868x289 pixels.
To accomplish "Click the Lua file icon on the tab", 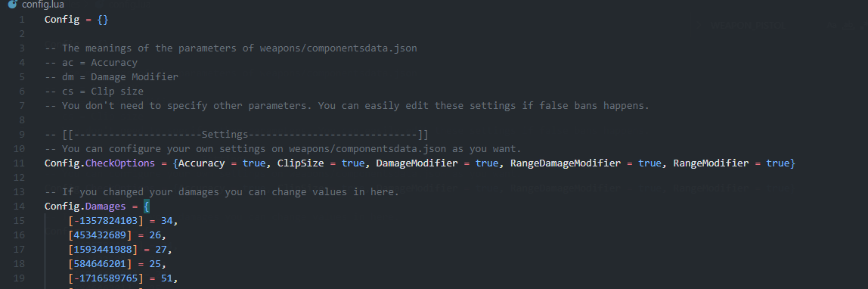I will click(12, 5).
